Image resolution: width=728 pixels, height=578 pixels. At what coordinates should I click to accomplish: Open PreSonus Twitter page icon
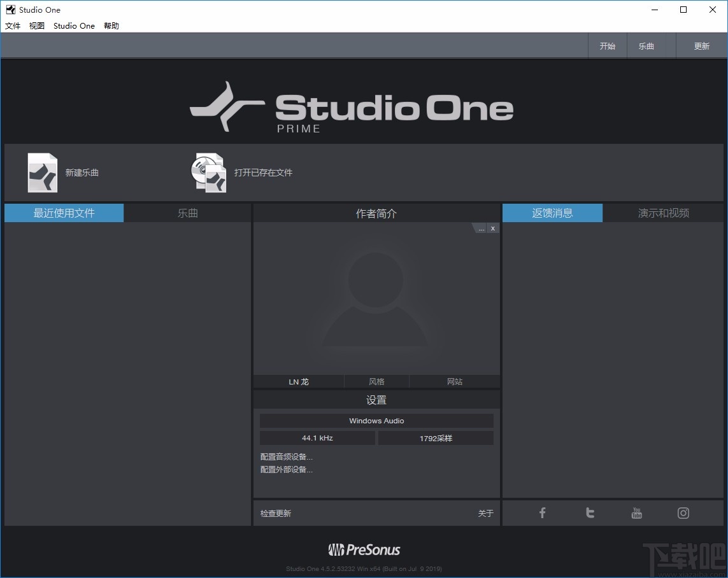point(590,512)
